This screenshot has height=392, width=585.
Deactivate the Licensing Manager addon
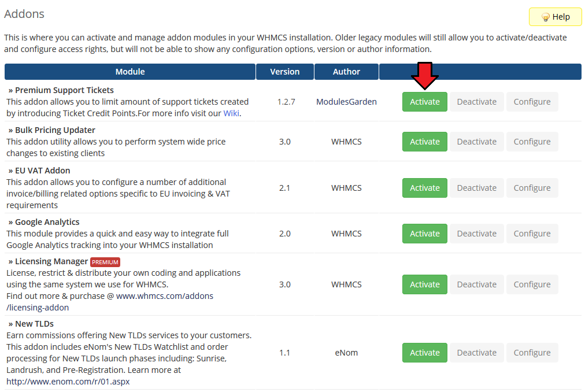(477, 284)
